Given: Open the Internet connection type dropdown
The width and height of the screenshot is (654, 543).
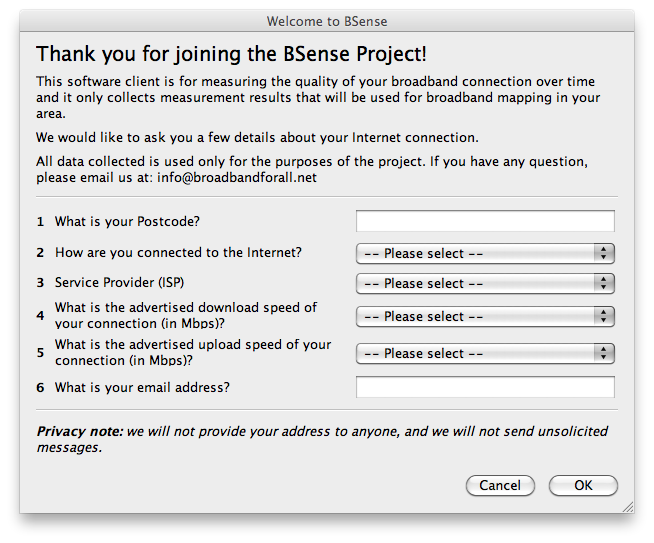Looking at the screenshot, I should pos(485,254).
